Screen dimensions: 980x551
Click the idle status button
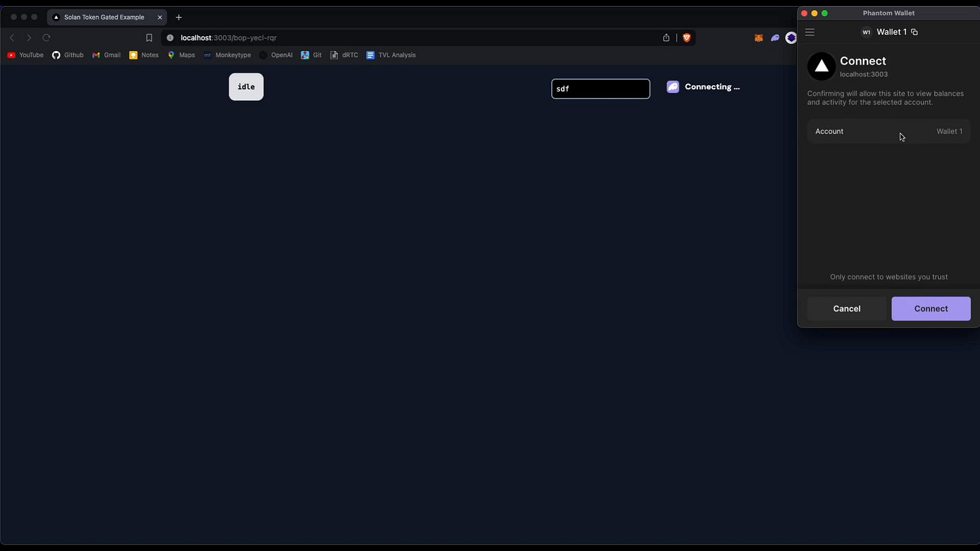246,87
